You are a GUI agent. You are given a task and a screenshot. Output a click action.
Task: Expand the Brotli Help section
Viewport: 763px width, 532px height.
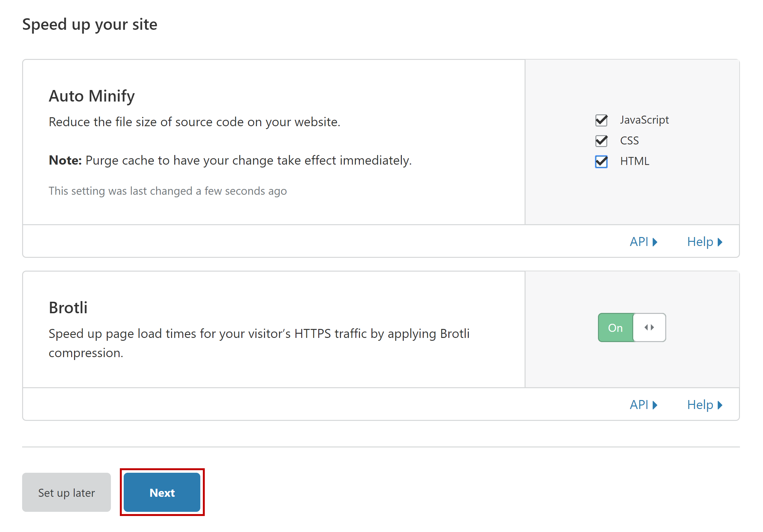(x=700, y=405)
